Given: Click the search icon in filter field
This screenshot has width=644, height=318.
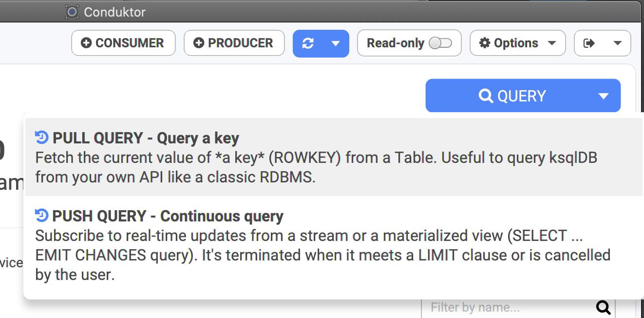Looking at the screenshot, I should (603, 307).
